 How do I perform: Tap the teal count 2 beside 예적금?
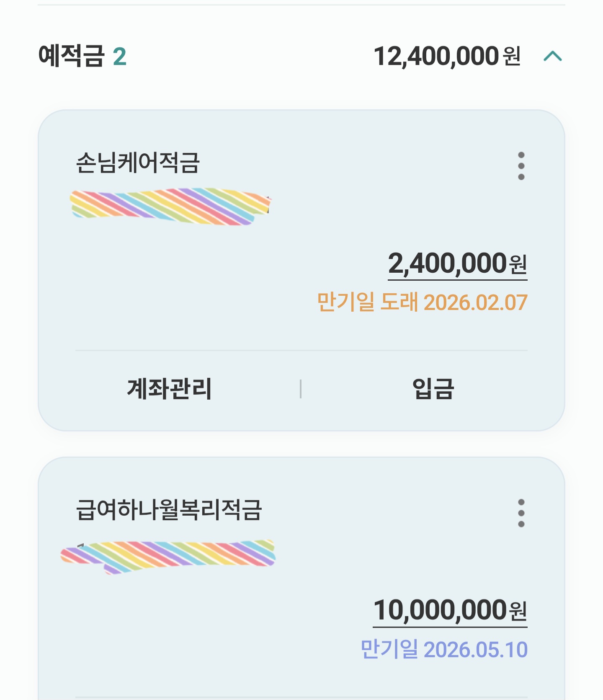click(119, 57)
